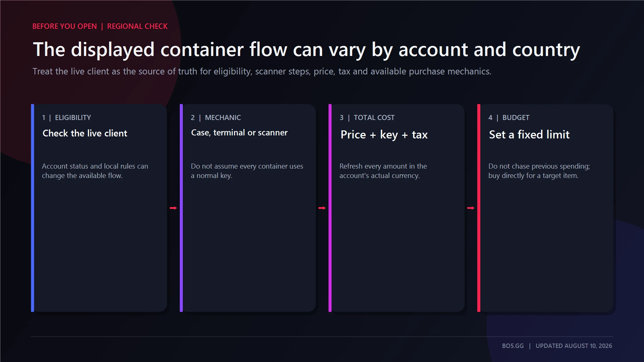The width and height of the screenshot is (644, 362).
Task: Click the '1 | ELIGIBILITY' card label
Action: pyautogui.click(x=66, y=118)
